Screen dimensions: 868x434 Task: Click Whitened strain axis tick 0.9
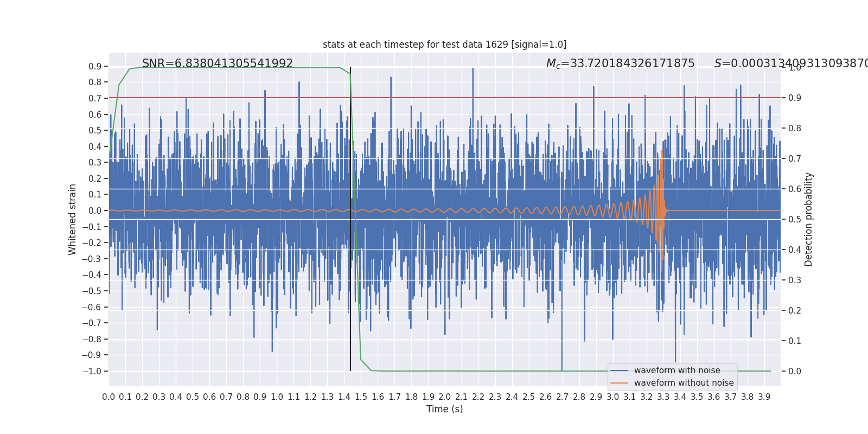(95, 67)
